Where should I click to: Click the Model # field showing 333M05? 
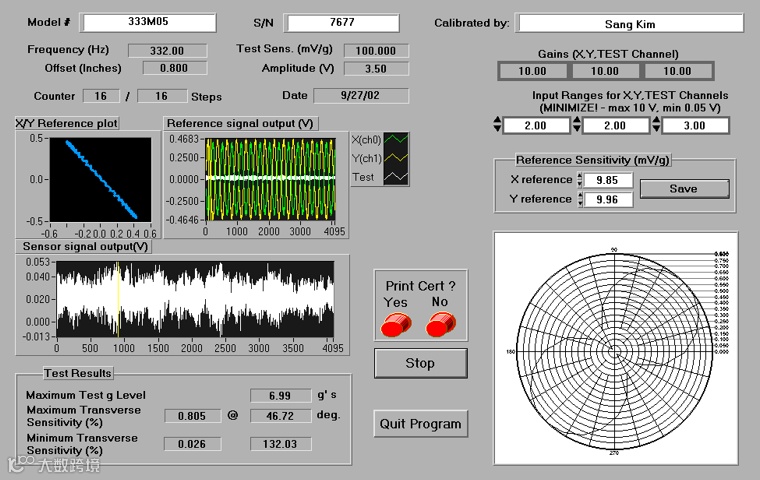(x=148, y=23)
